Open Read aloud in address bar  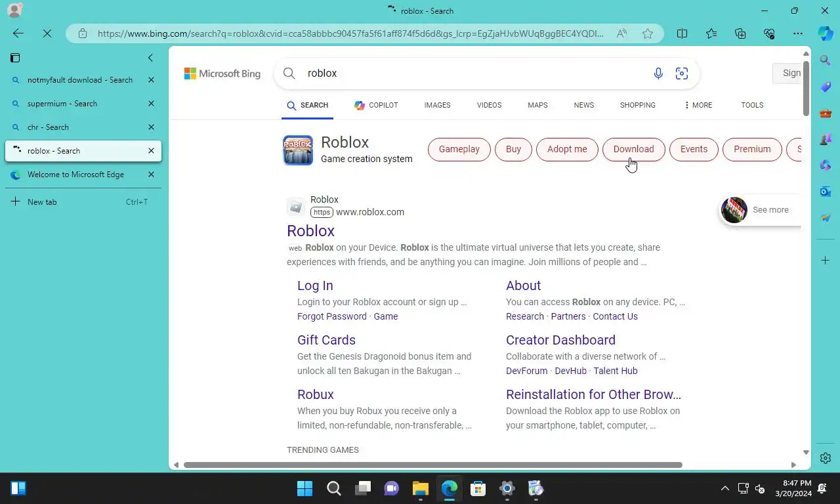click(x=621, y=33)
